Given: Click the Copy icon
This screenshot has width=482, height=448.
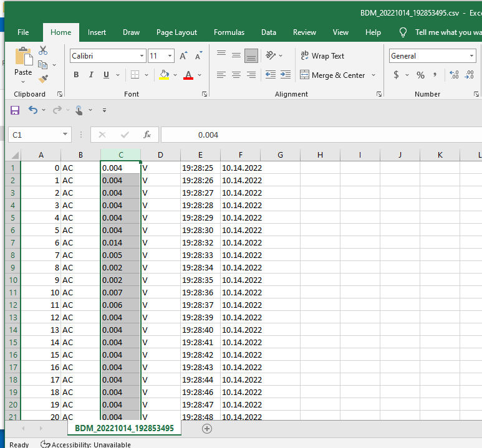Looking at the screenshot, I should [x=43, y=65].
